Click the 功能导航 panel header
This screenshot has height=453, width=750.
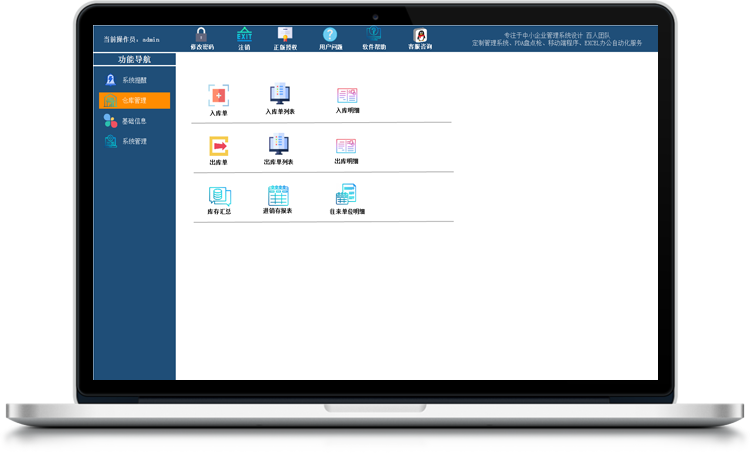point(134,59)
